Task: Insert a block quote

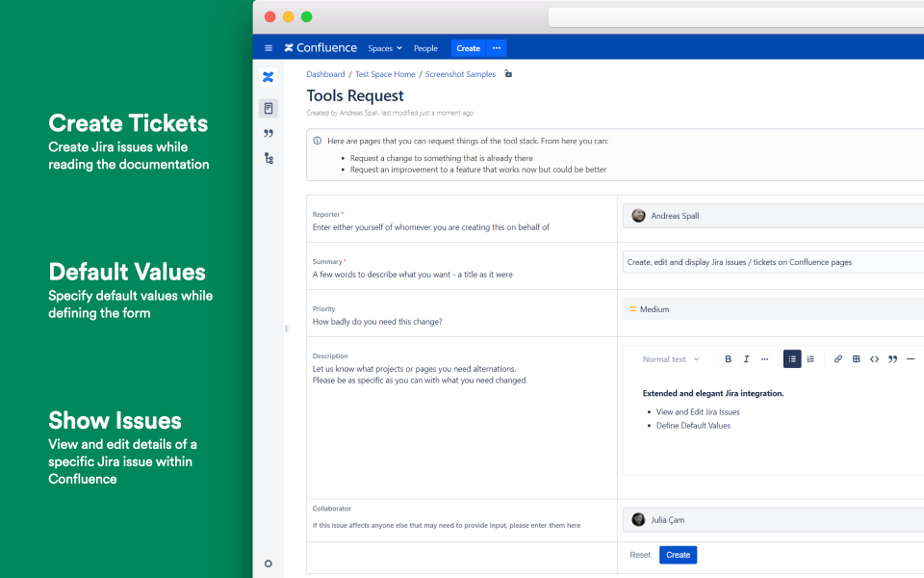Action: pyautogui.click(x=893, y=357)
